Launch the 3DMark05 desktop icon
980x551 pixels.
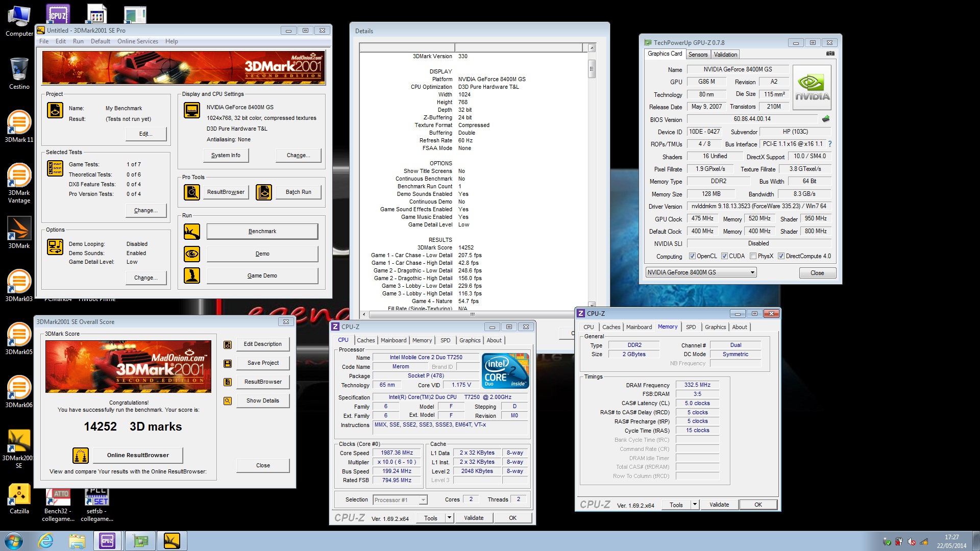(x=19, y=338)
